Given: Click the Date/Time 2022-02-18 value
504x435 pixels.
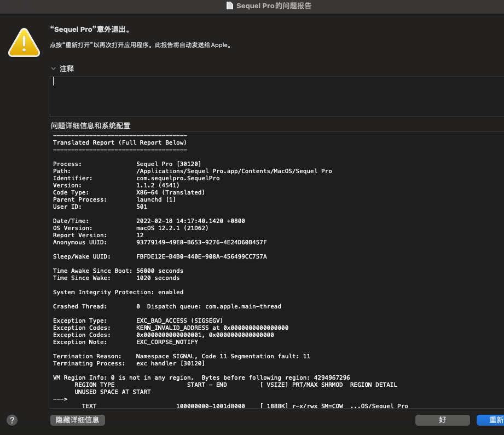Looking at the screenshot, I should [190, 221].
